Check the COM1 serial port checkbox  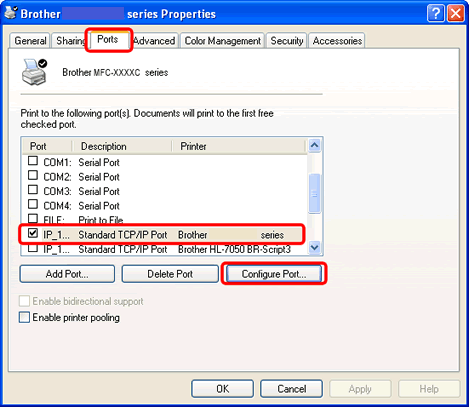tap(33, 161)
